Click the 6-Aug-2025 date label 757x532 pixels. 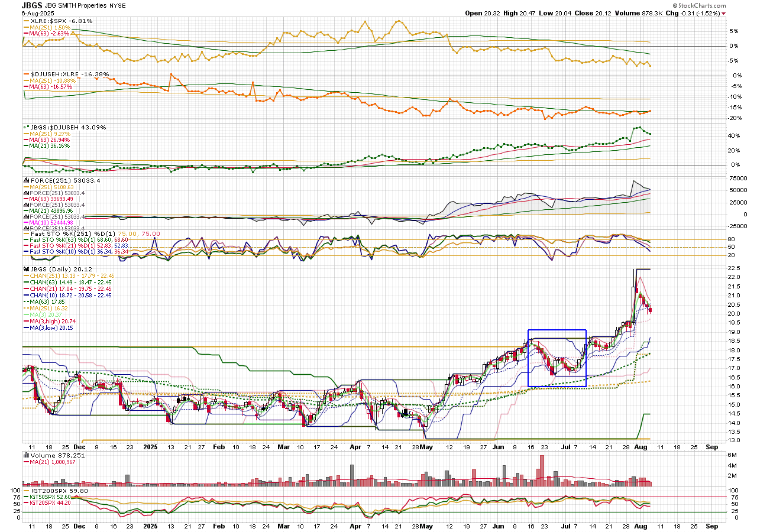point(37,13)
